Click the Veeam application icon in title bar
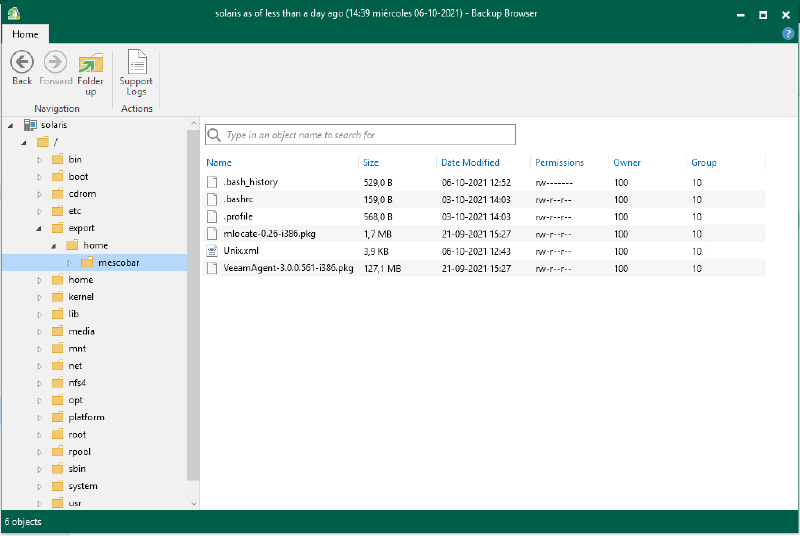800x536 pixels. tap(14, 13)
